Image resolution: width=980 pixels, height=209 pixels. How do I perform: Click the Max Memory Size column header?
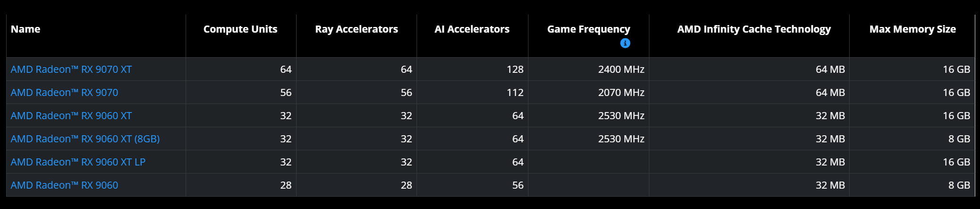coord(912,29)
